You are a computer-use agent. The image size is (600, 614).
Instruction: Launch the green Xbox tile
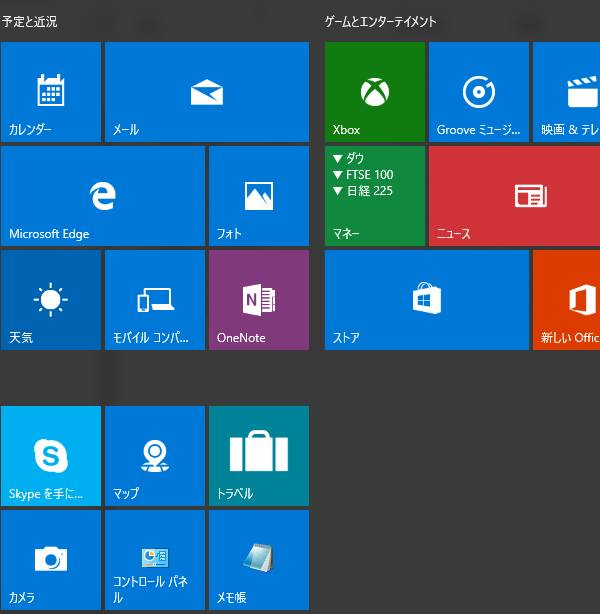click(x=375, y=92)
